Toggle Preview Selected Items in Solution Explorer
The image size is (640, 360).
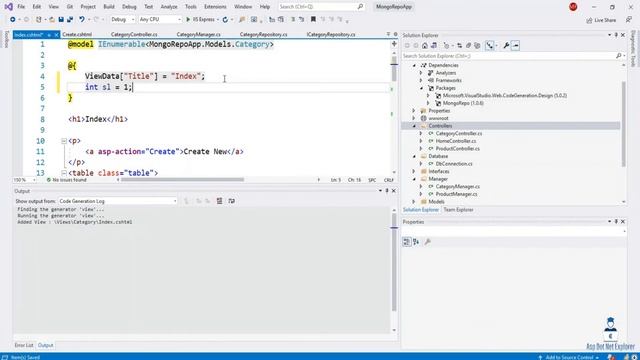(x=516, y=46)
